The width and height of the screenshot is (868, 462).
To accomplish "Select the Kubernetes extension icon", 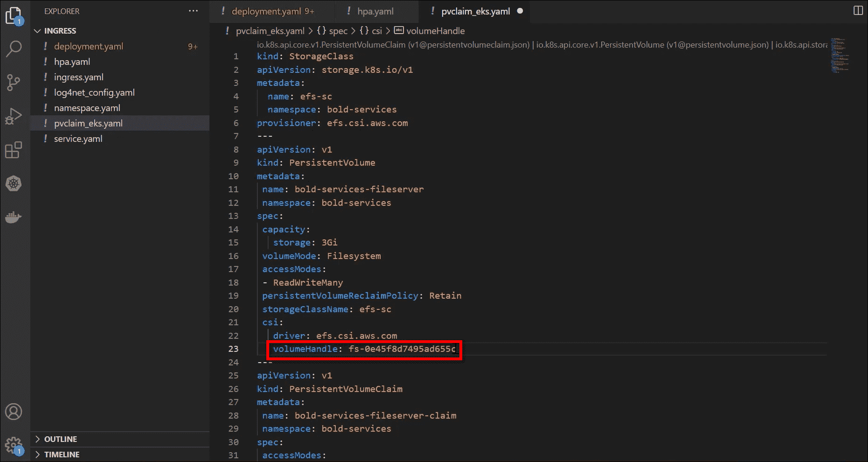I will pos(14,183).
